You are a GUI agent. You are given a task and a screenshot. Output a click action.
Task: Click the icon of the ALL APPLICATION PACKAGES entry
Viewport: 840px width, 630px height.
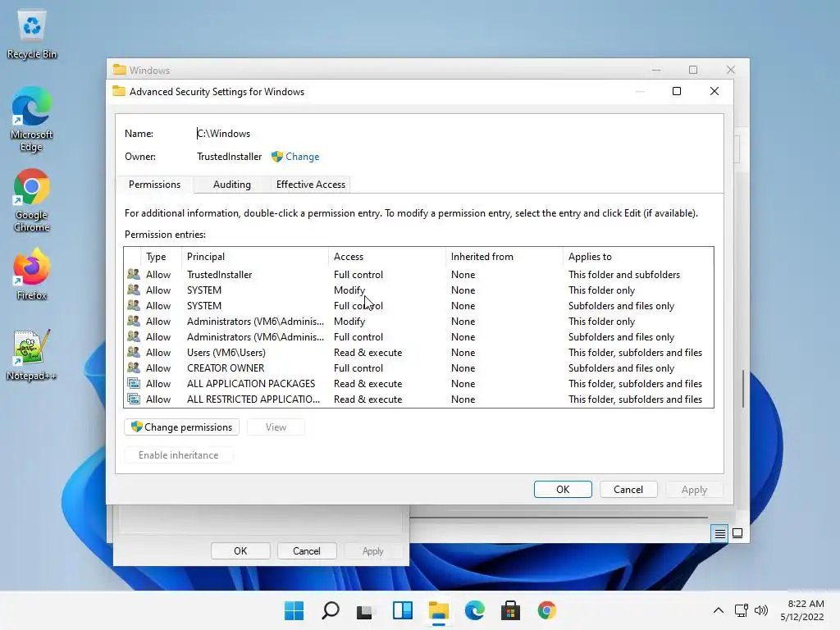pos(134,384)
